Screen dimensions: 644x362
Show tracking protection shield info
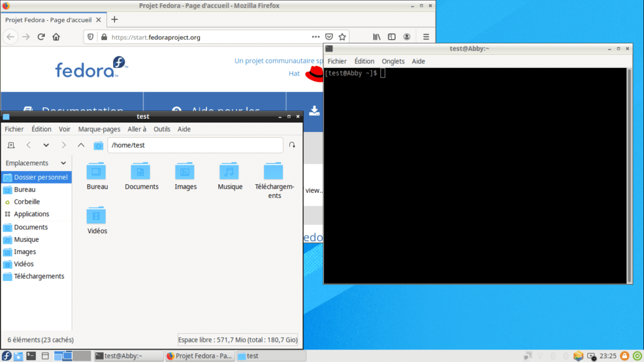(x=91, y=37)
